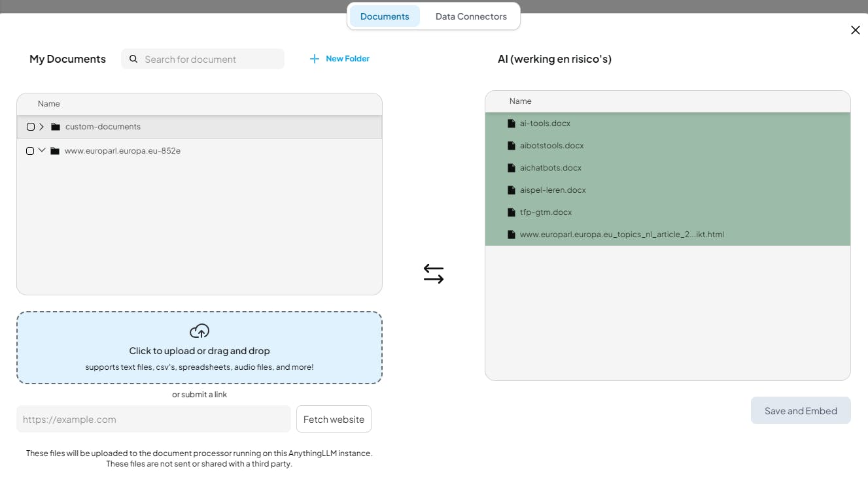Click the New Folder link
The image size is (868, 477).
point(347,59)
